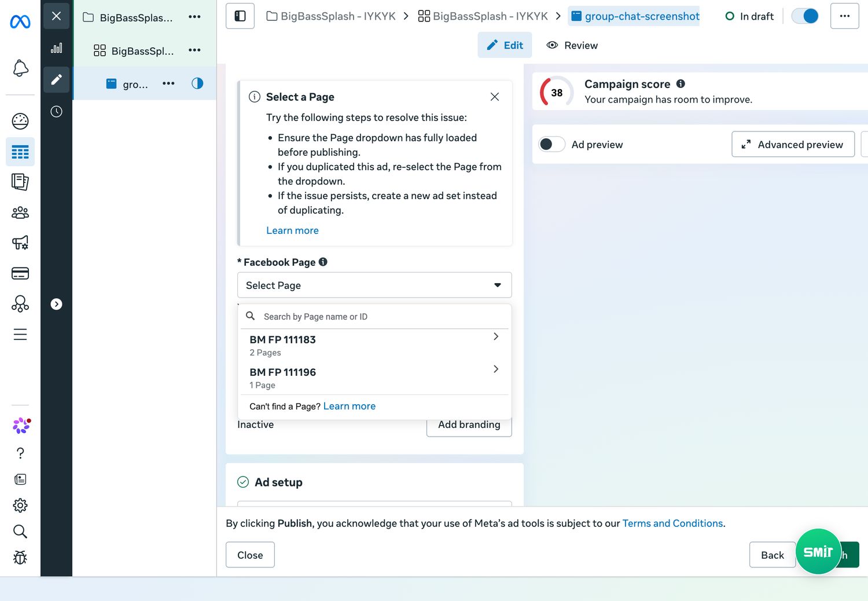
Task: Open history clock icon
Action: [56, 111]
